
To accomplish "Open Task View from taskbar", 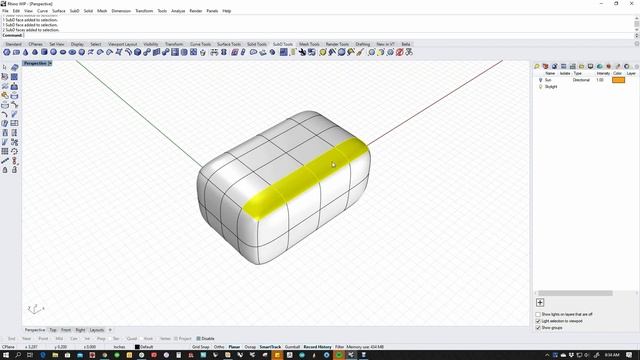I will click(30, 355).
